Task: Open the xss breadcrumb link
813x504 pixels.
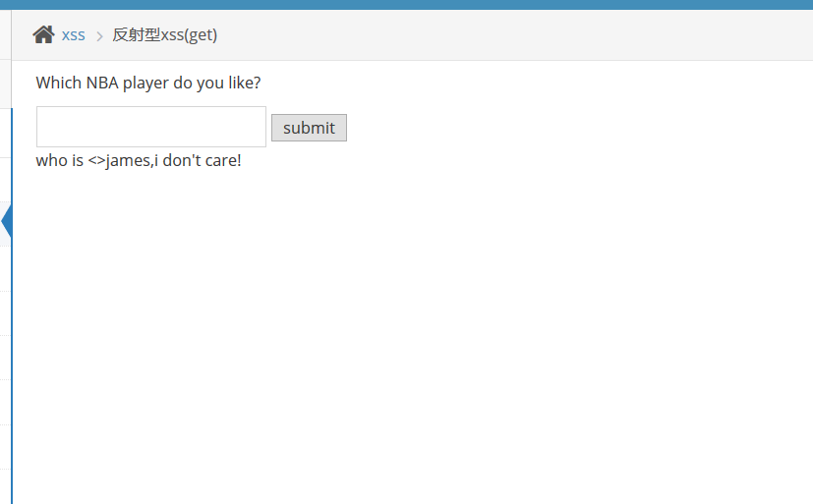Action: tap(73, 35)
